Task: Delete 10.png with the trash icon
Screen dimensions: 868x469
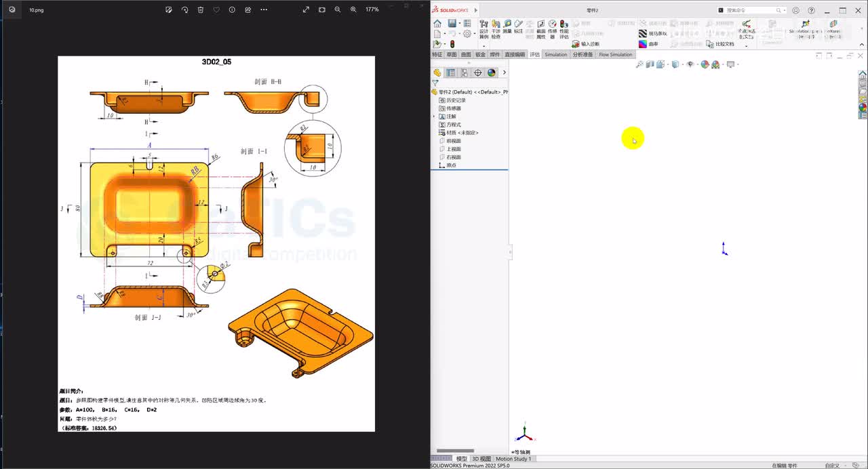Action: tap(201, 9)
